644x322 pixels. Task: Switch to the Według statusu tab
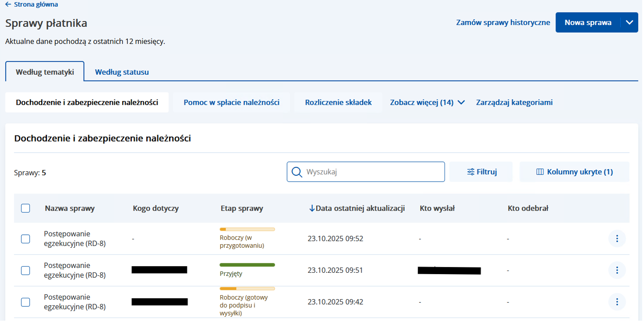point(122,72)
